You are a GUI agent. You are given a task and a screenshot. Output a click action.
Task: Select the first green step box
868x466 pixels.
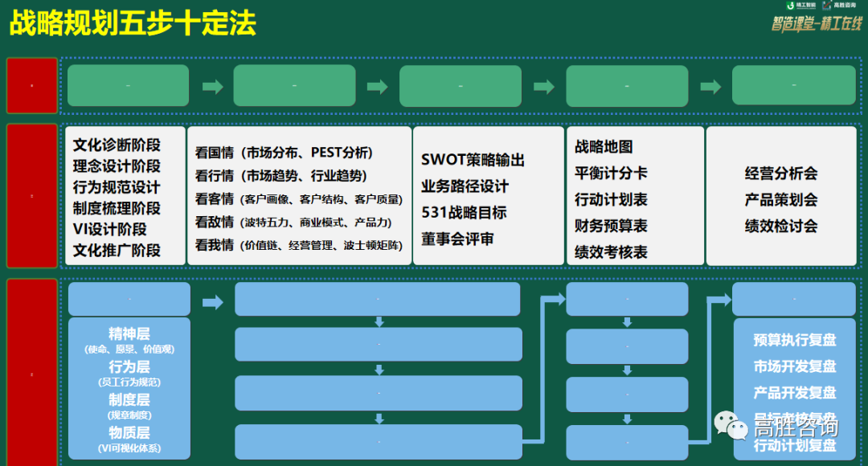(128, 86)
